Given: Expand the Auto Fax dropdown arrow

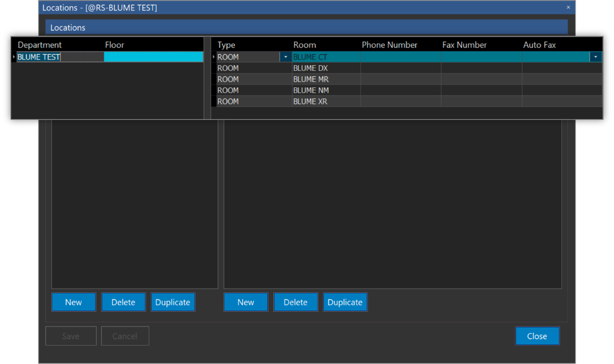Looking at the screenshot, I should 595,57.
